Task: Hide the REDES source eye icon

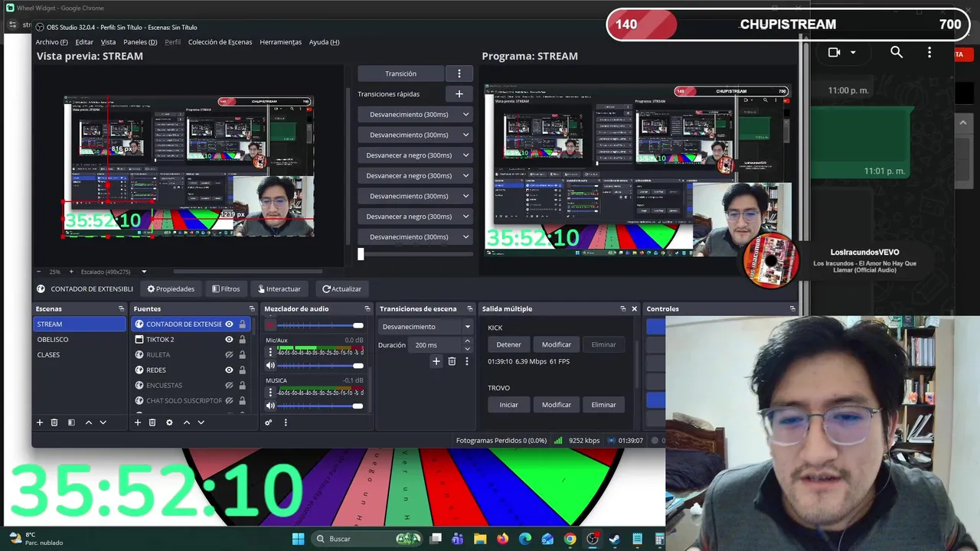Action: click(229, 370)
